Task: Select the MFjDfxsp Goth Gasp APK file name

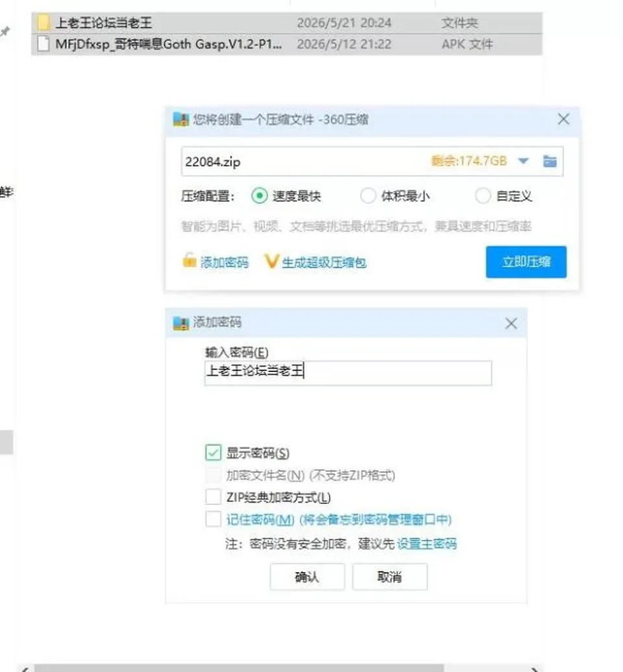Action: click(169, 44)
